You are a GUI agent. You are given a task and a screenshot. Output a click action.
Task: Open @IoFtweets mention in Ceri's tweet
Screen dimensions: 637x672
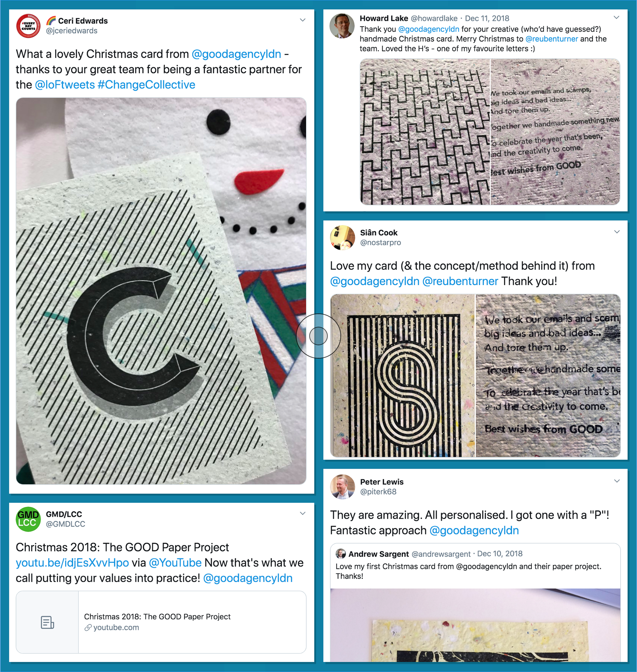(65, 85)
